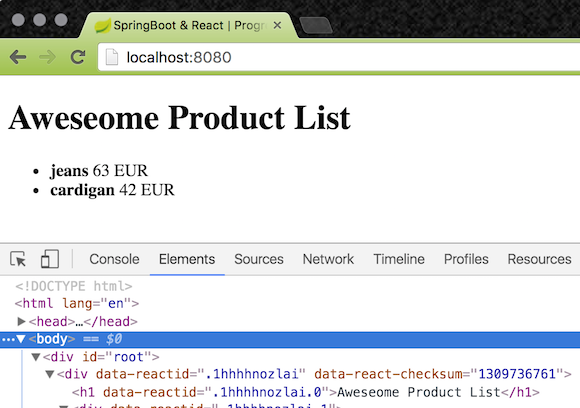
Task: Click the red window close button
Action: (18, 19)
